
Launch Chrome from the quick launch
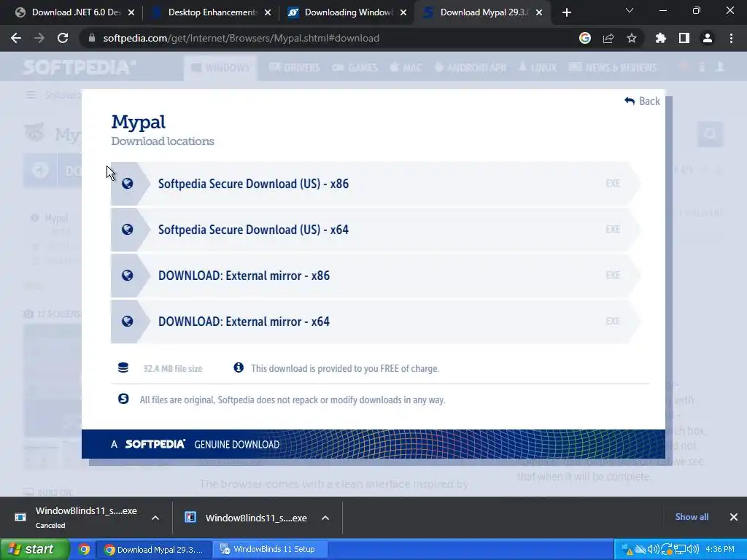tap(84, 549)
